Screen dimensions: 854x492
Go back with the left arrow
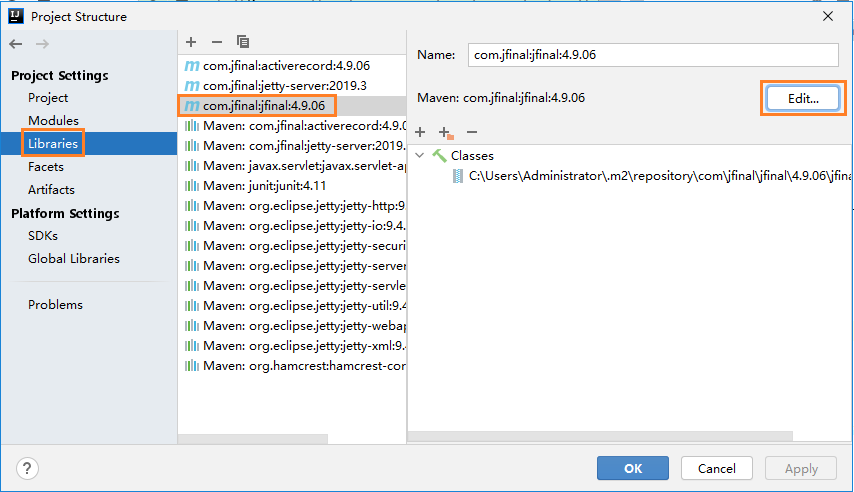(16, 44)
